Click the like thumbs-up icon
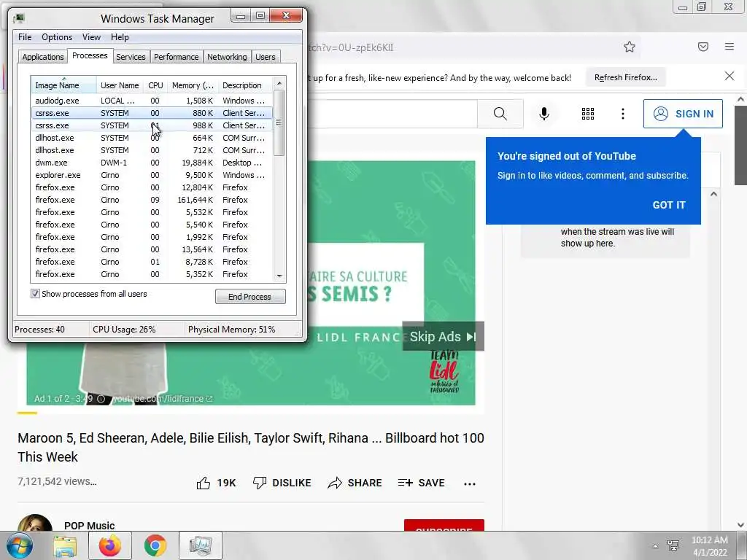Image resolution: width=747 pixels, height=560 pixels. (204, 483)
